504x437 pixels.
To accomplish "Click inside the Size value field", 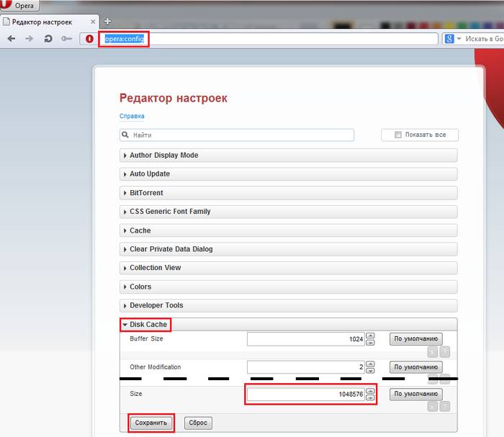I will 305,395.
